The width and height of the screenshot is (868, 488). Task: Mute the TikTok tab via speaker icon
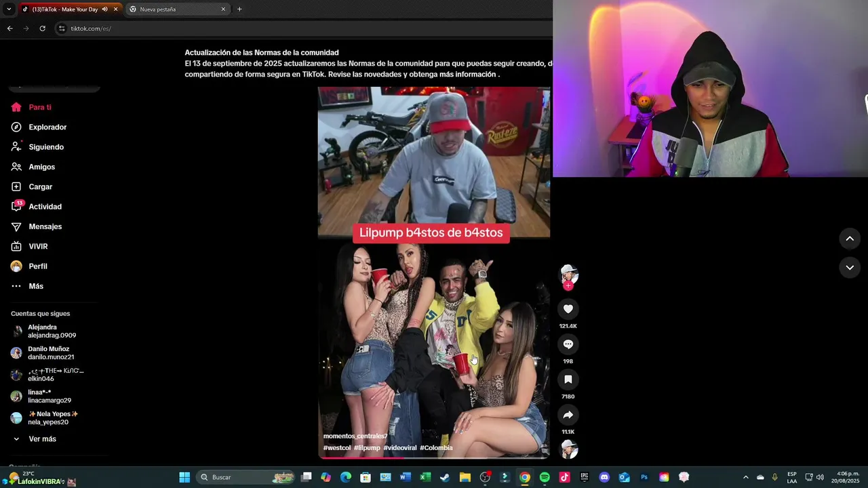pyautogui.click(x=104, y=9)
